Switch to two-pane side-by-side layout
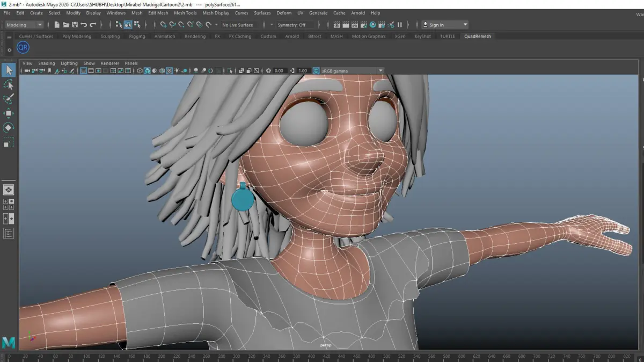 [x=9, y=219]
